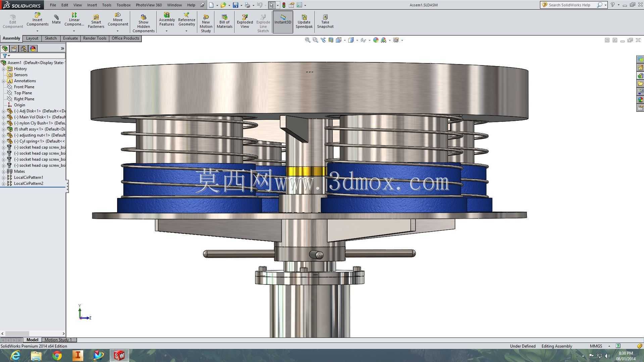Switch to the Render Tools tab
644x362 pixels.
[95, 38]
